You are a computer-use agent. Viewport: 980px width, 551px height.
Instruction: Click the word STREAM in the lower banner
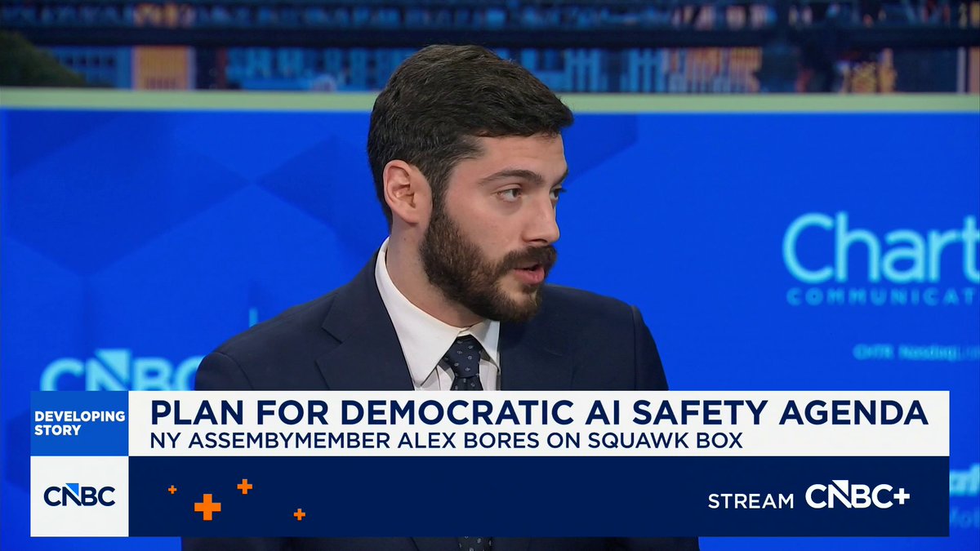tap(751, 501)
